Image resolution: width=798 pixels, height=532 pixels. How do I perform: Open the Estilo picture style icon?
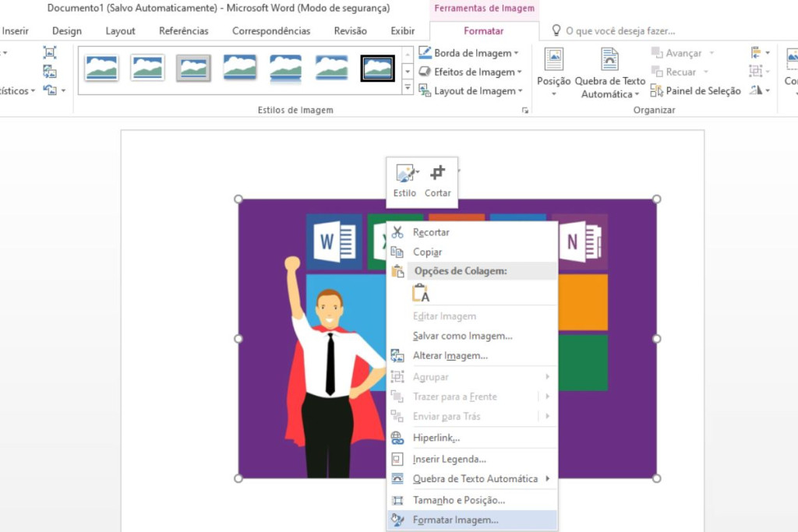pyautogui.click(x=404, y=174)
